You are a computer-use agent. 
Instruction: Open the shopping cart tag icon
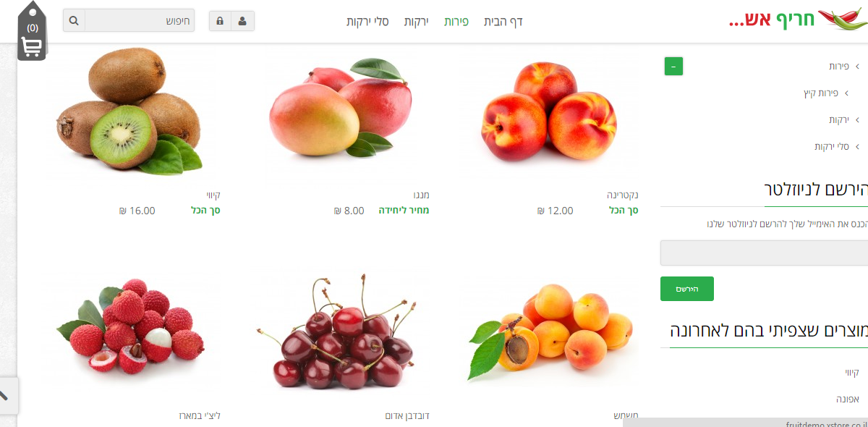click(x=33, y=32)
